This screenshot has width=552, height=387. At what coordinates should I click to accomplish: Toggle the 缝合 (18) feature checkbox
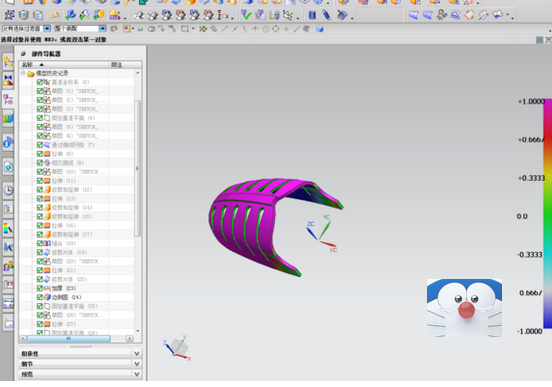[39, 243]
